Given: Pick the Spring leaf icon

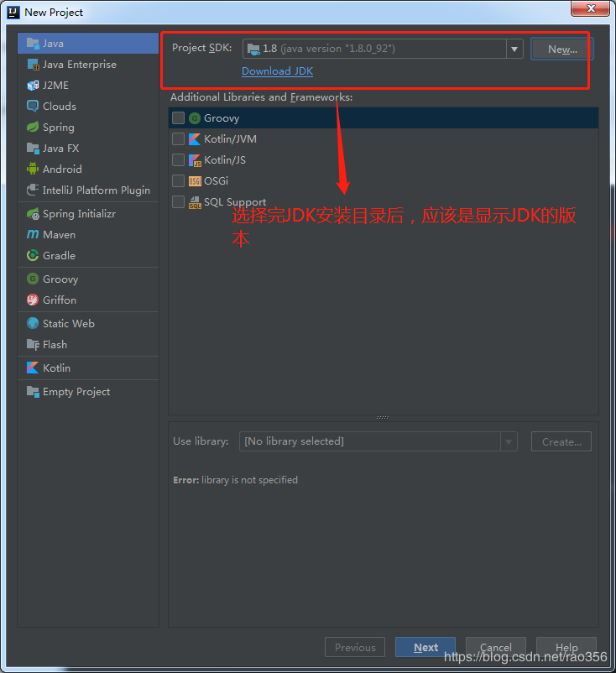Looking at the screenshot, I should [x=33, y=127].
